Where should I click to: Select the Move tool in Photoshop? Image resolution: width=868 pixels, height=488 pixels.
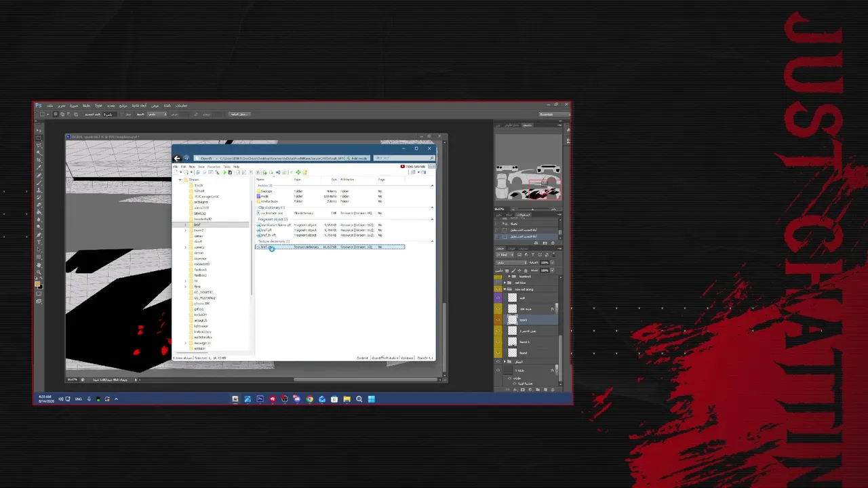tap(39, 130)
